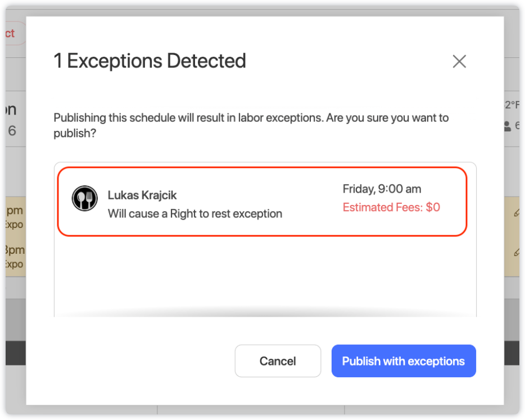
Task: Select the Lukas Krajcik name
Action: pyautogui.click(x=142, y=195)
